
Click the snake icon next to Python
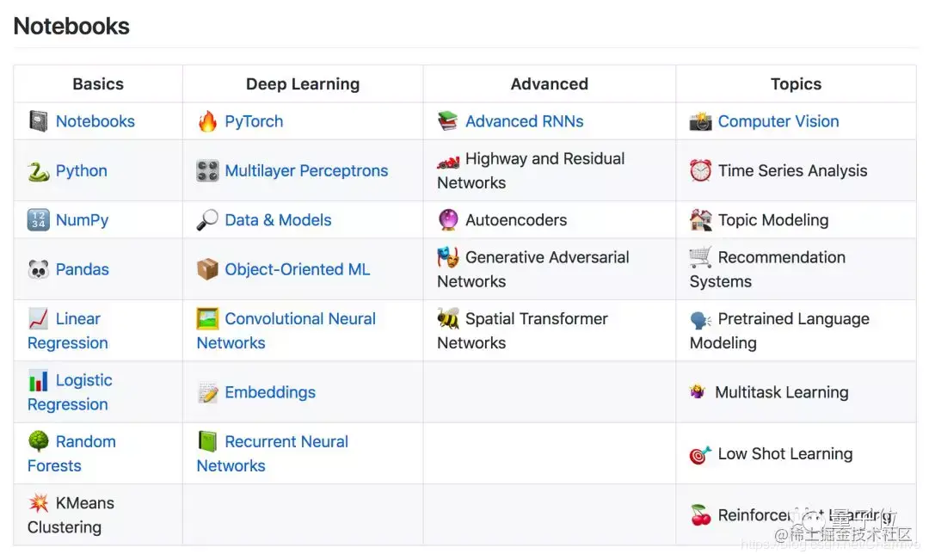click(38, 171)
